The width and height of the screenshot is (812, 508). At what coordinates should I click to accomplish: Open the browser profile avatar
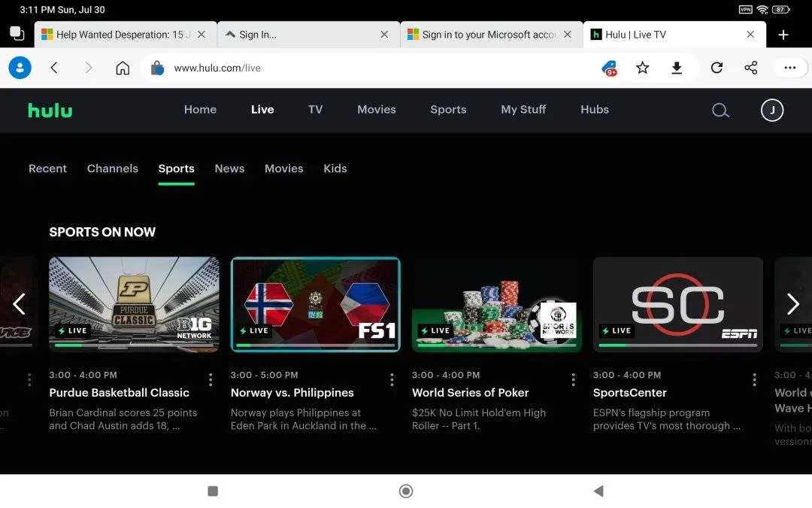(x=20, y=68)
